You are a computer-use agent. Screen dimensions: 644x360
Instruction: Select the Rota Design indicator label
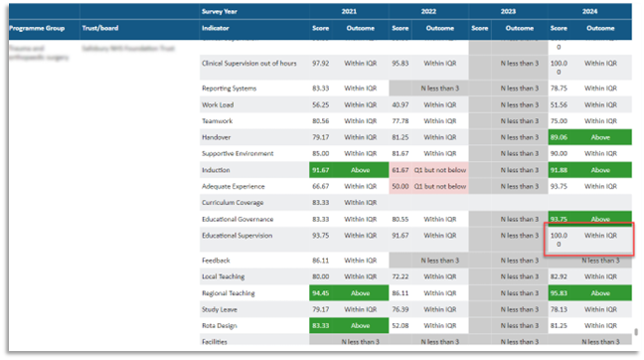pyautogui.click(x=220, y=326)
